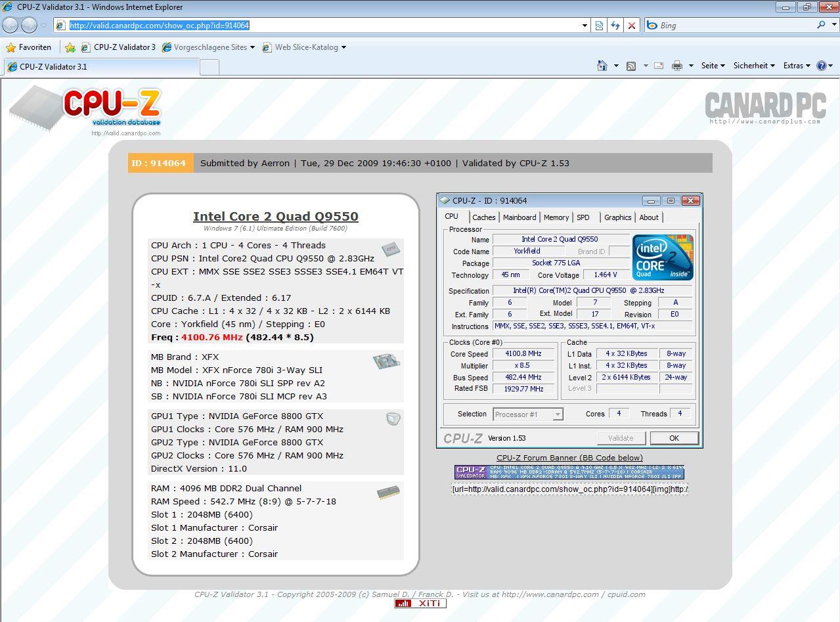
Task: Click the CPU-Z Forum Banner (BB Code below) link
Action: coord(569,458)
